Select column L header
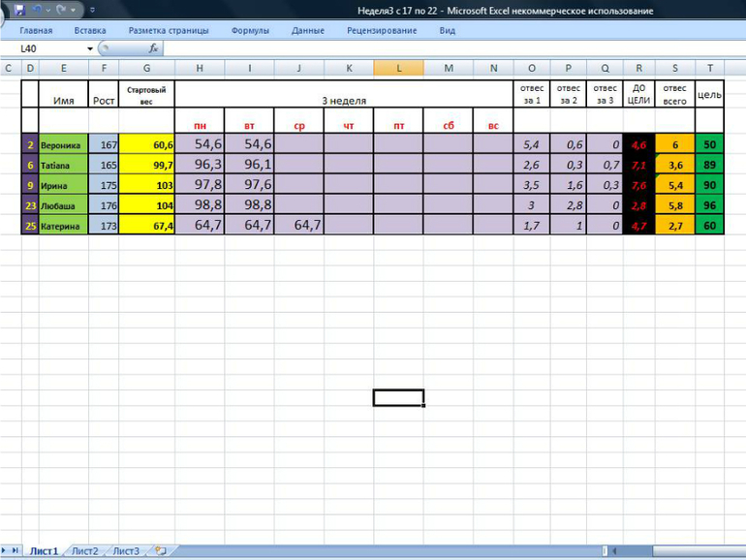This screenshot has width=746, height=560. (397, 68)
